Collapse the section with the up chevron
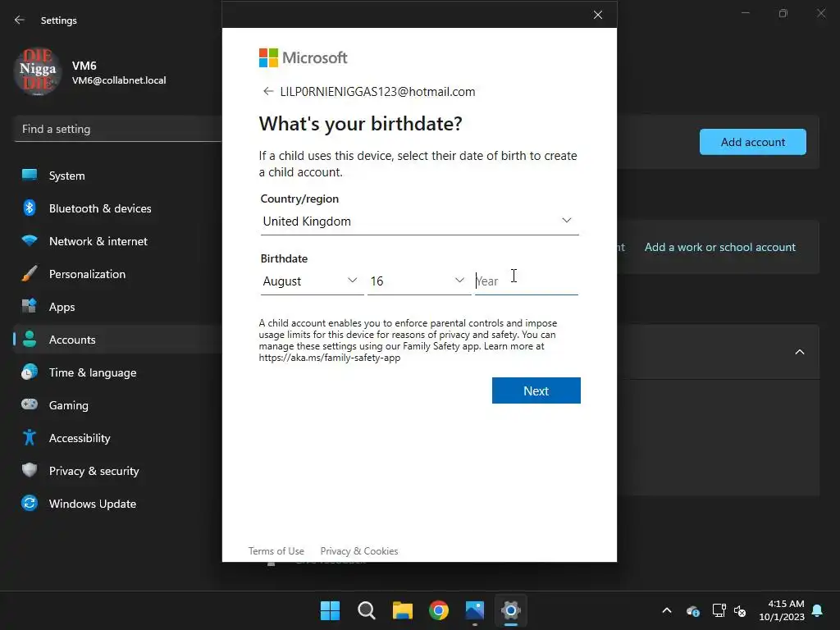This screenshot has height=630, width=840. (x=800, y=352)
